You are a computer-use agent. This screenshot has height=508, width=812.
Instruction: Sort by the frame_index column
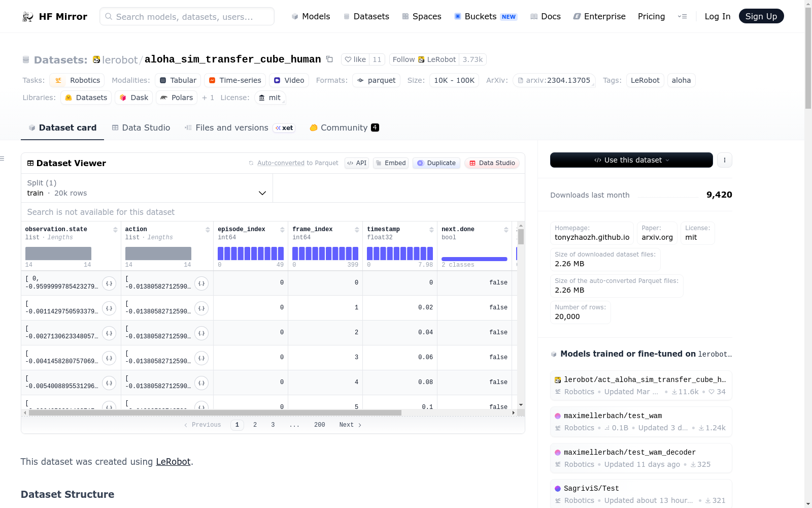point(357,230)
